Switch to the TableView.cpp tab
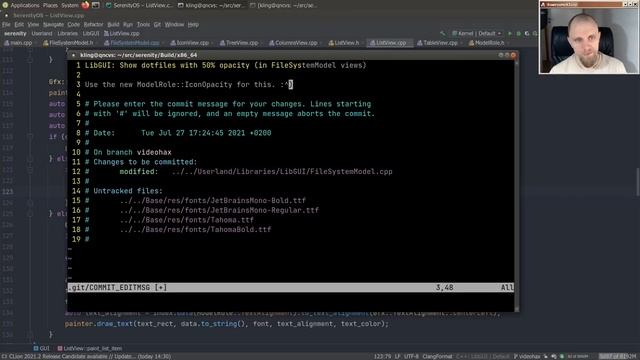This screenshot has height=360, width=640. coord(439,42)
